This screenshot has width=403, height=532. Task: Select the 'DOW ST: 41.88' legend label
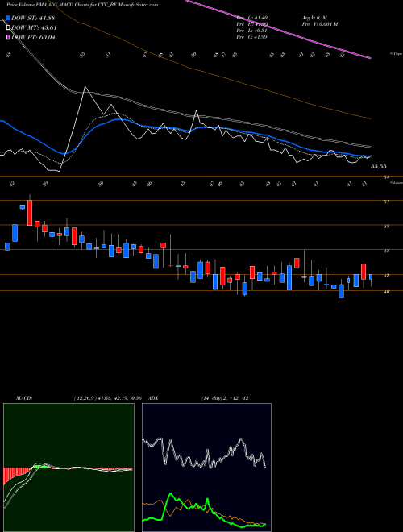pyautogui.click(x=33, y=18)
